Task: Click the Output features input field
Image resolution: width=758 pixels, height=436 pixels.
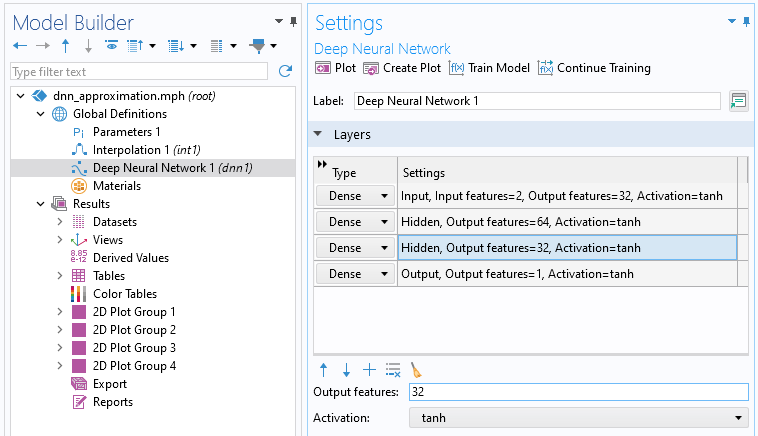Action: (x=579, y=392)
